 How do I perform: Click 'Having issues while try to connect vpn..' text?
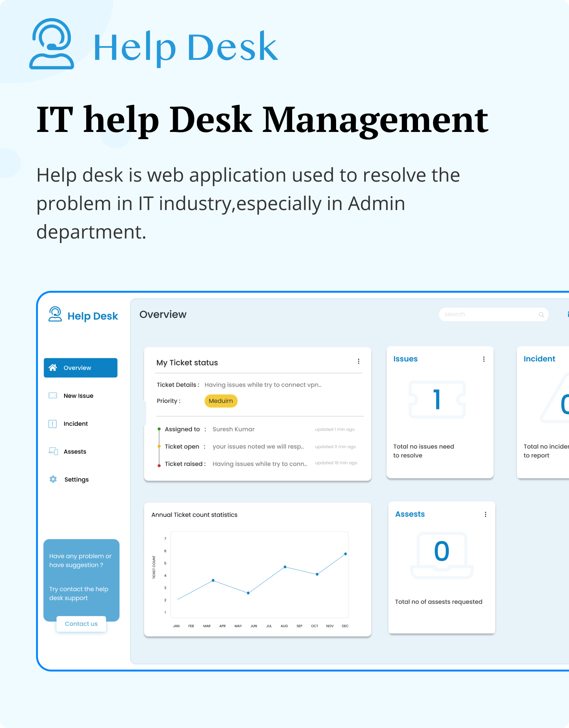click(x=263, y=384)
